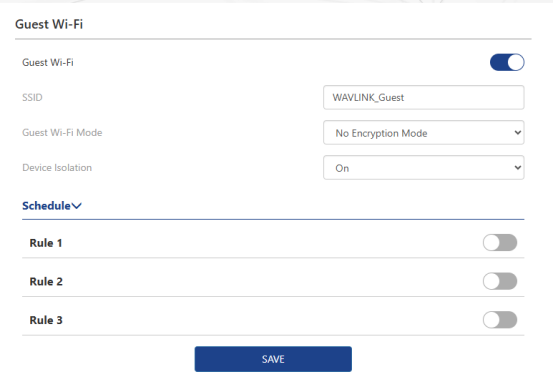This screenshot has height=388, width=554.
Task: Enable the Rule 3 toggle
Action: click(x=500, y=320)
